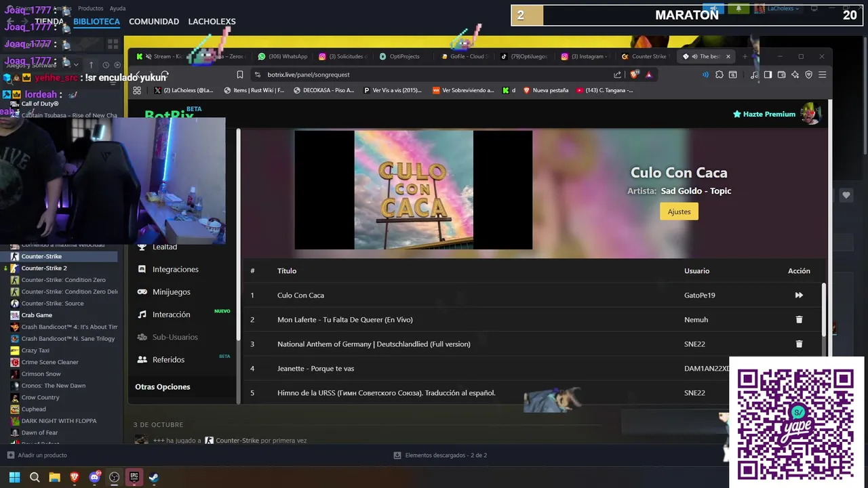Open Discord from taskbar
The image size is (868, 488).
click(94, 477)
